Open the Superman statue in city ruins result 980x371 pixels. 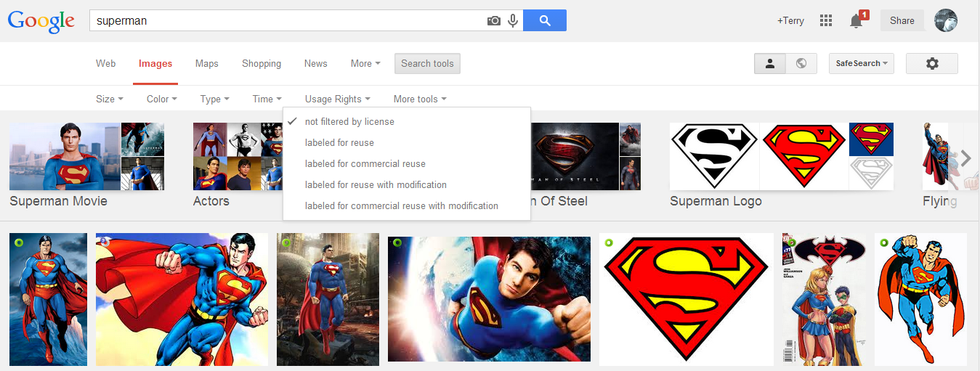click(328, 299)
